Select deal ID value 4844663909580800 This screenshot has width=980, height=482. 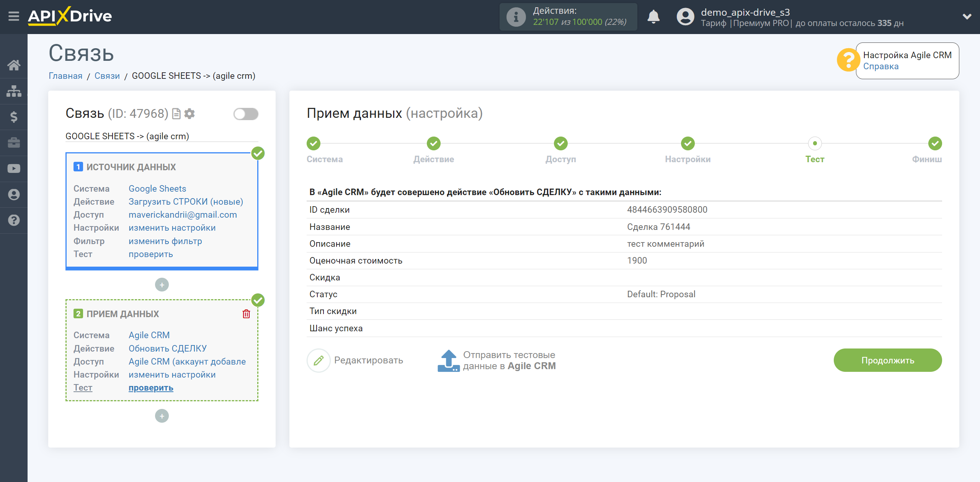click(667, 209)
